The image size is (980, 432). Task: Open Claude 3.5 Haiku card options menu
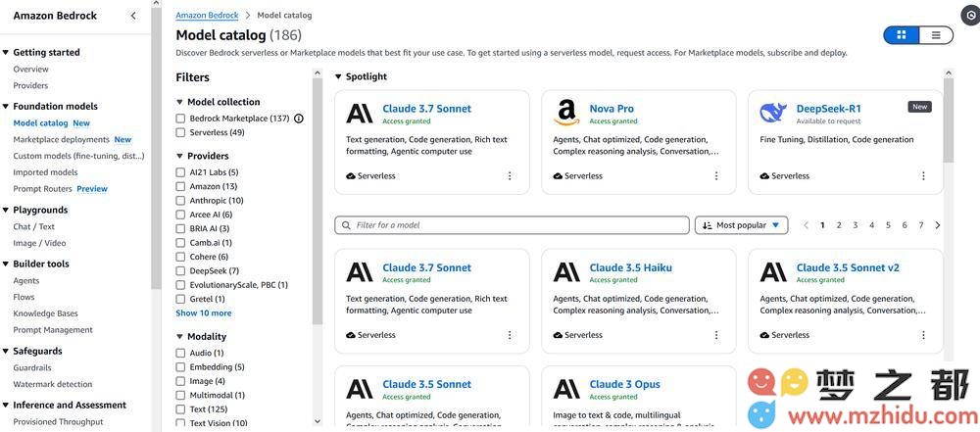(716, 335)
